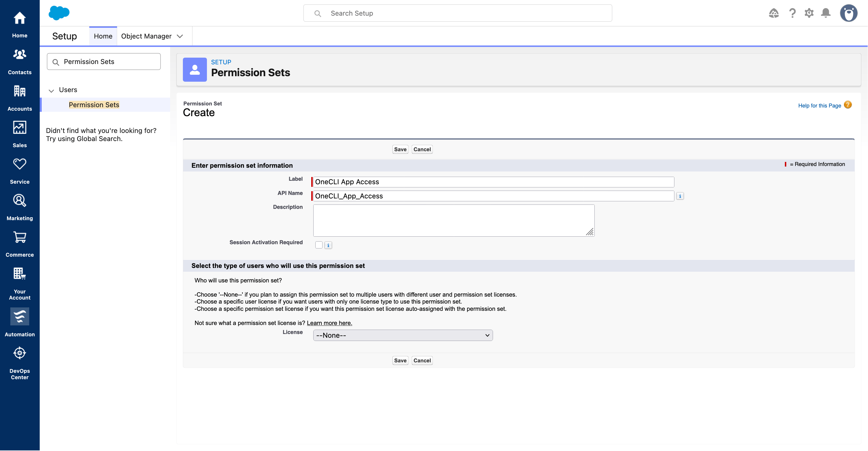Open the user profile avatar

[849, 13]
